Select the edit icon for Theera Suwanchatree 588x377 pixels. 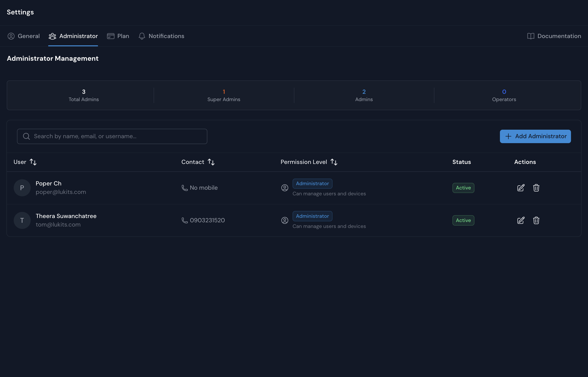[520, 220]
